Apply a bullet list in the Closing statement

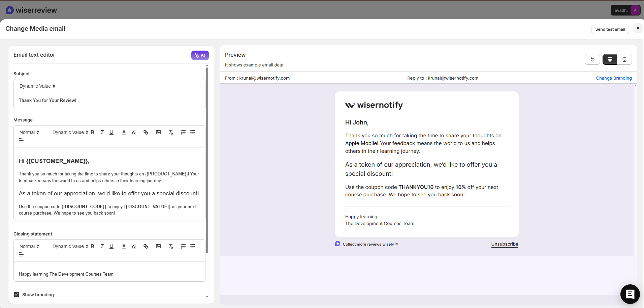pos(192,246)
